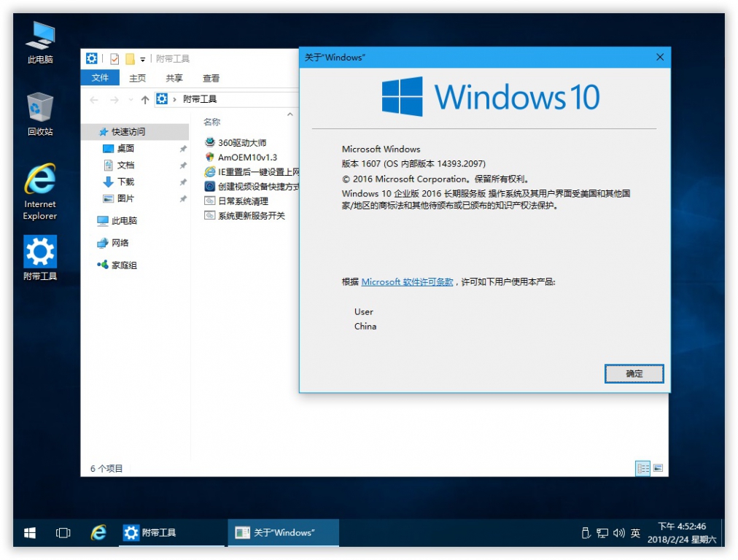This screenshot has height=560, width=738.
Task: Select the 360驱动大师 file
Action: [236, 143]
